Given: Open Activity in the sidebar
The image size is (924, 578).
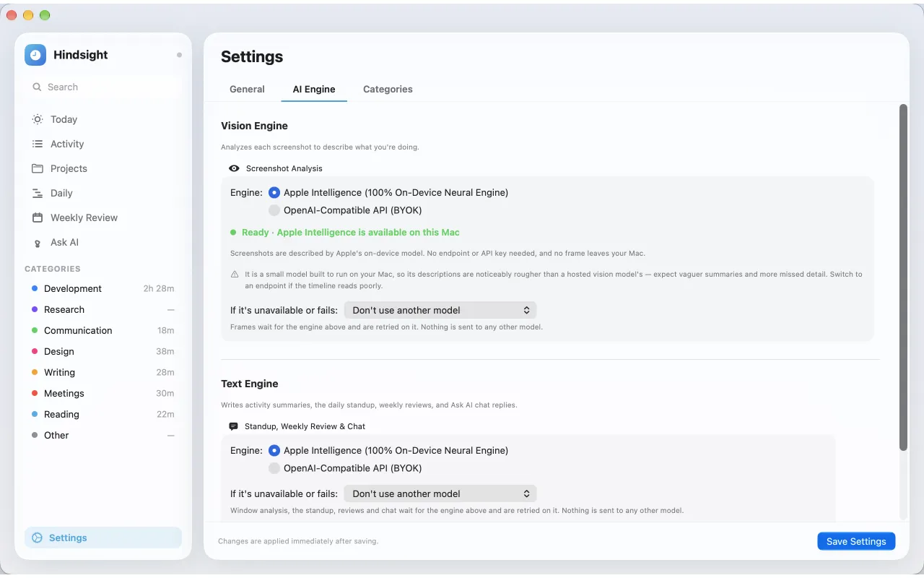Looking at the screenshot, I should coord(103,144).
